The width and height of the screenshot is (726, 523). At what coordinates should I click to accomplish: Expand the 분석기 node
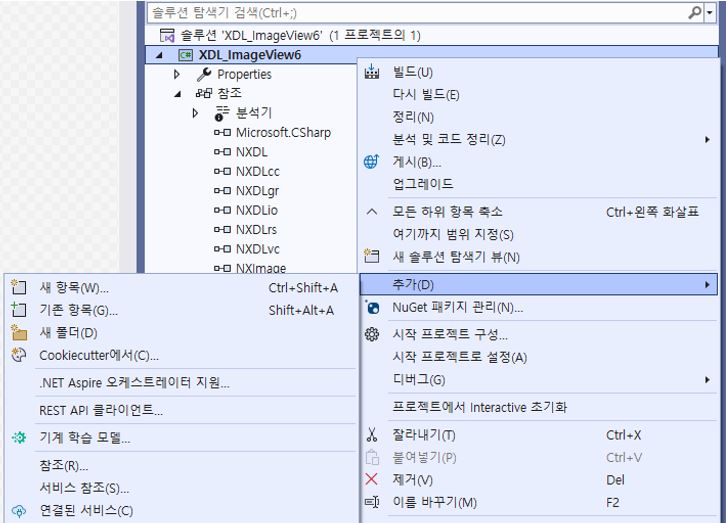[195, 113]
